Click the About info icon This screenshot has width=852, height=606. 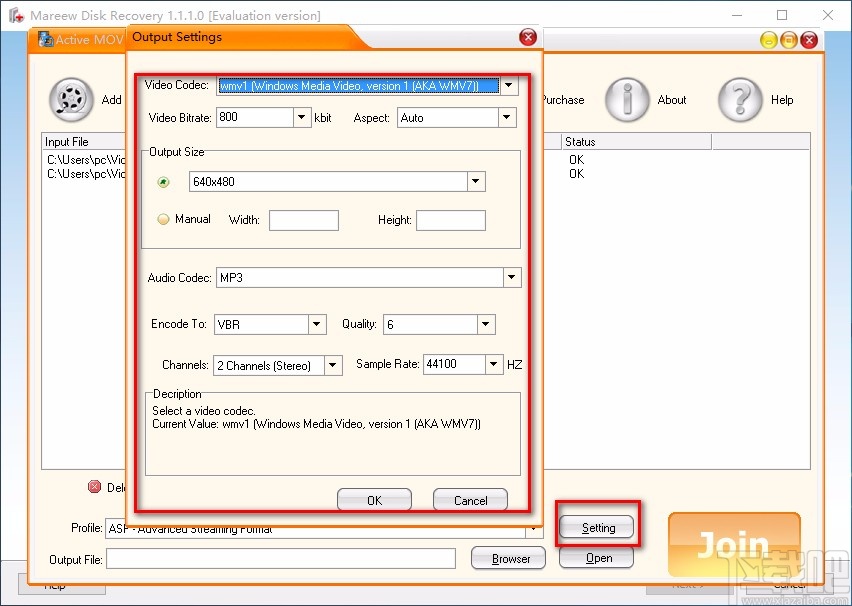[x=627, y=99]
